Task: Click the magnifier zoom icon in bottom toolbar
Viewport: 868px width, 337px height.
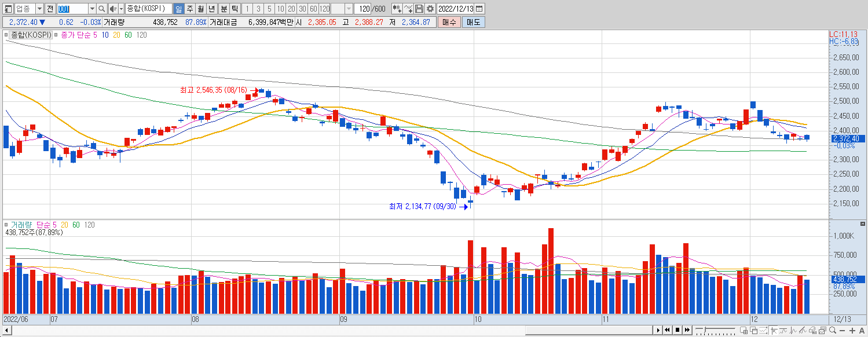Action: click(833, 330)
